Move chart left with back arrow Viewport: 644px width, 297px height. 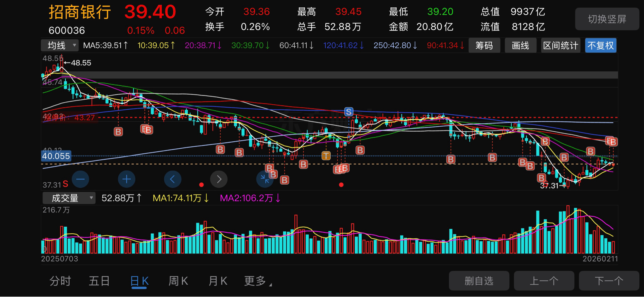click(x=173, y=179)
